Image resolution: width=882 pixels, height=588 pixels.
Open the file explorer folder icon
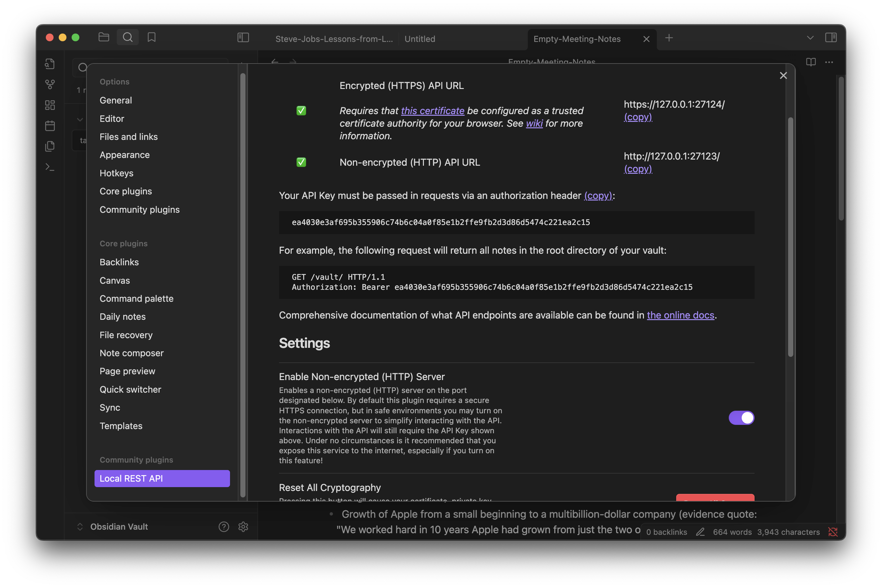pyautogui.click(x=104, y=37)
